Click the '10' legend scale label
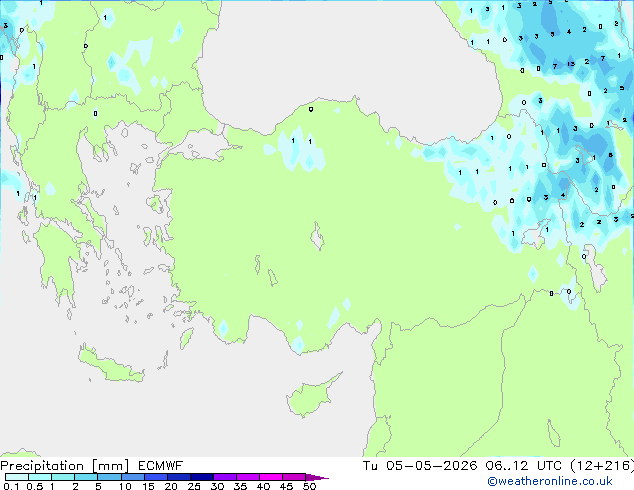The height and width of the screenshot is (490, 634). pyautogui.click(x=125, y=486)
